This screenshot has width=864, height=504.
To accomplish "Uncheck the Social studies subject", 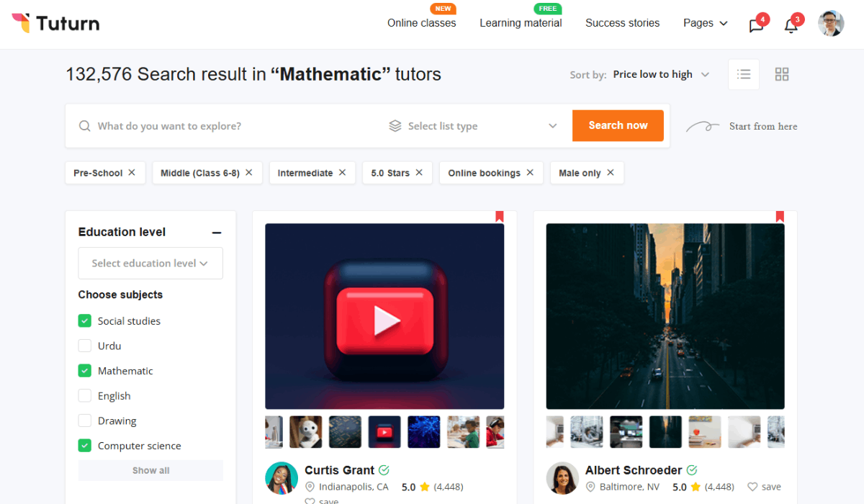I will click(x=85, y=321).
